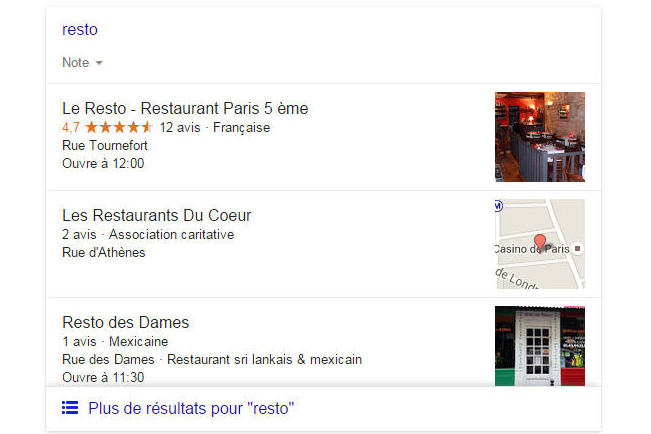Open the resto heading link
This screenshot has width=651, height=434.
80,29
